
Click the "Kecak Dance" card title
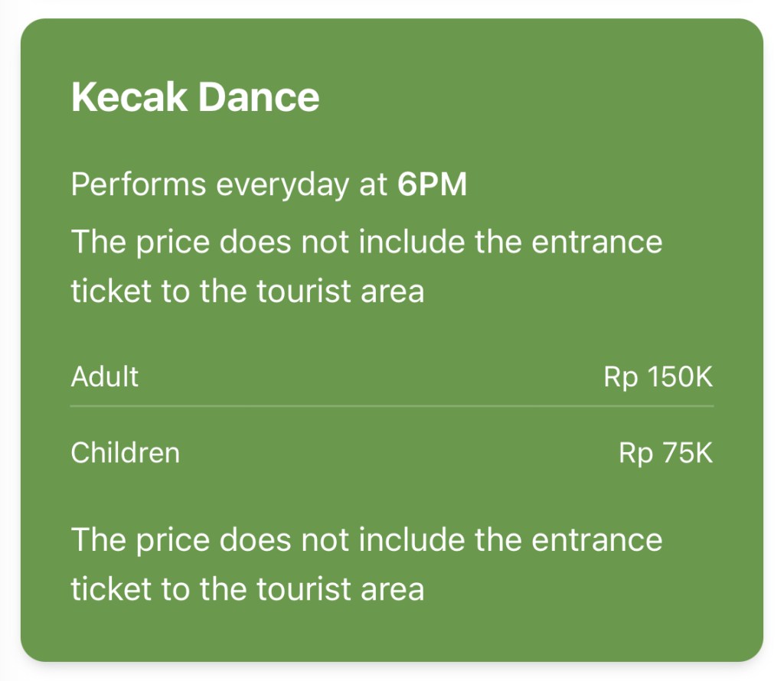pos(195,98)
